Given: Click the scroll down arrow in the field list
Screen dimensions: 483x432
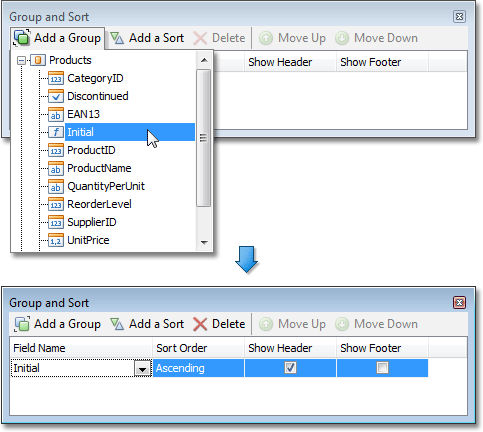Looking at the screenshot, I should (x=204, y=242).
